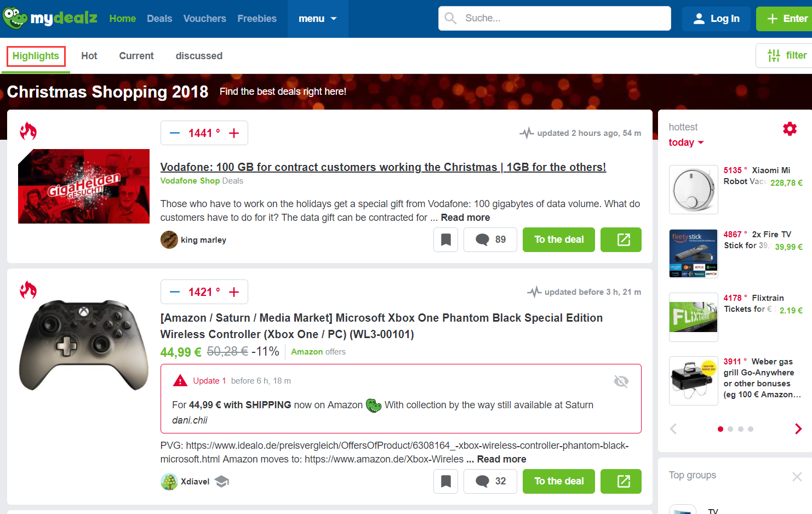Screen dimensions: 812x514
Task: Click Xdiavel's avatar
Action: [169, 482]
